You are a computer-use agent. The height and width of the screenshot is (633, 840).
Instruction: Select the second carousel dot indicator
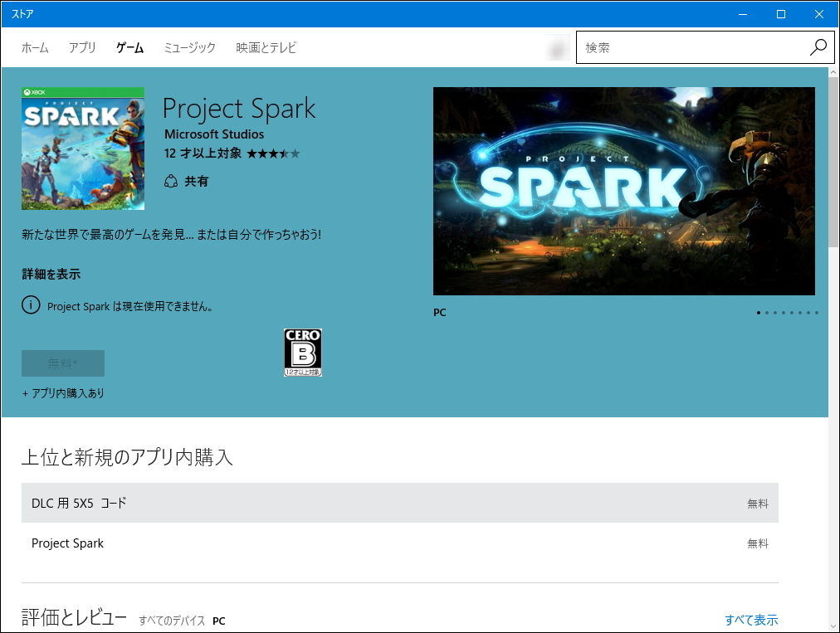pos(767,313)
